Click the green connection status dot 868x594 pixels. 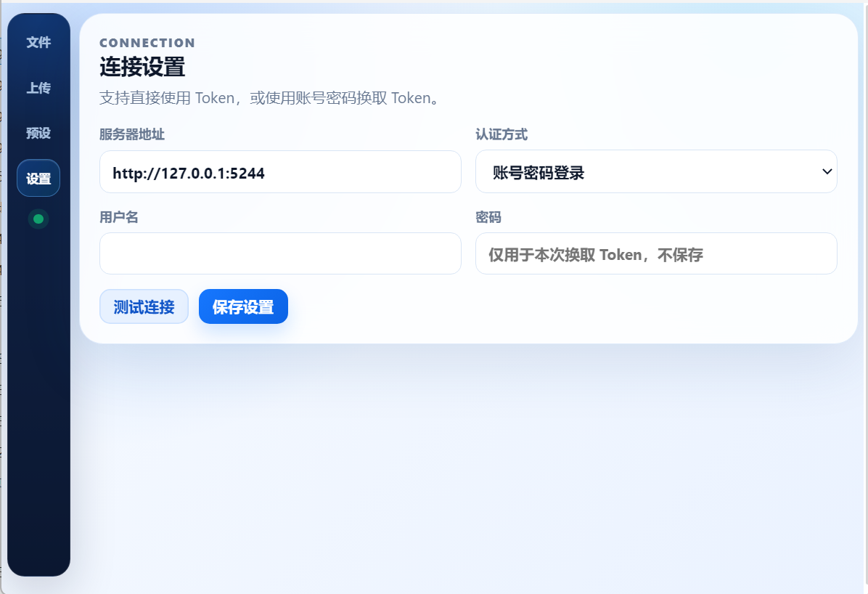[x=38, y=219]
